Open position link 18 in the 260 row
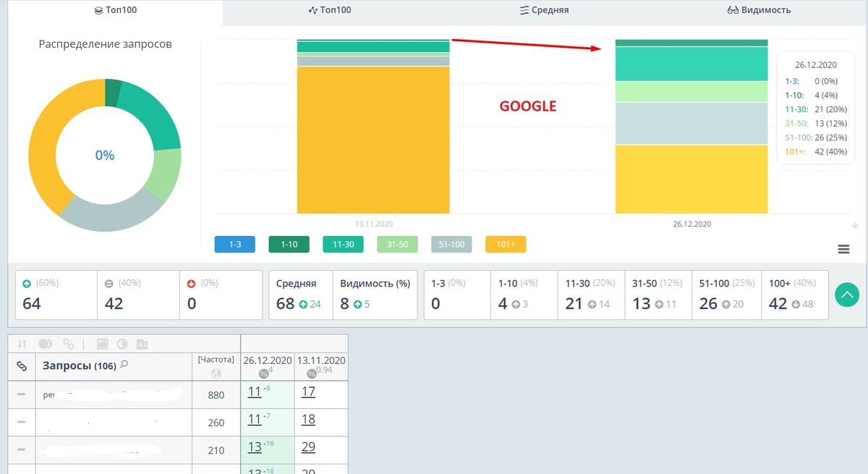Viewport: 868px width, 474px height. click(x=308, y=419)
